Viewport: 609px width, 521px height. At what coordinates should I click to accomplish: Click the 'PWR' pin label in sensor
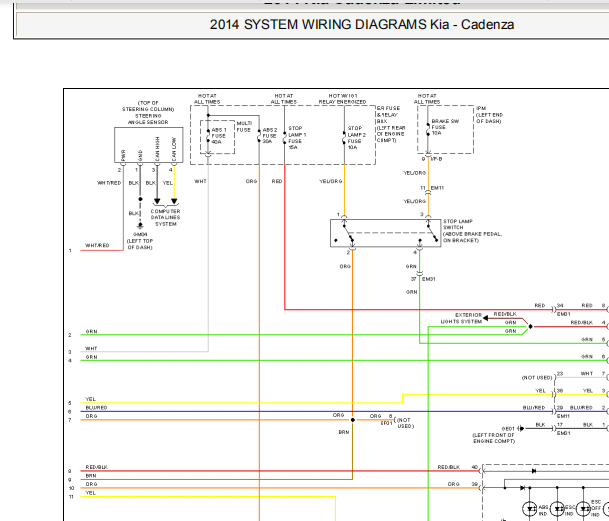coord(124,155)
